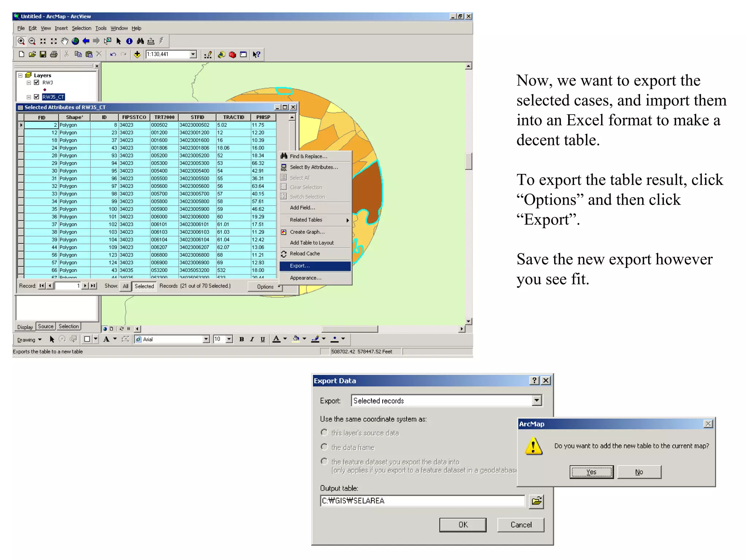Click Yes in ArcMap dialog

click(592, 472)
